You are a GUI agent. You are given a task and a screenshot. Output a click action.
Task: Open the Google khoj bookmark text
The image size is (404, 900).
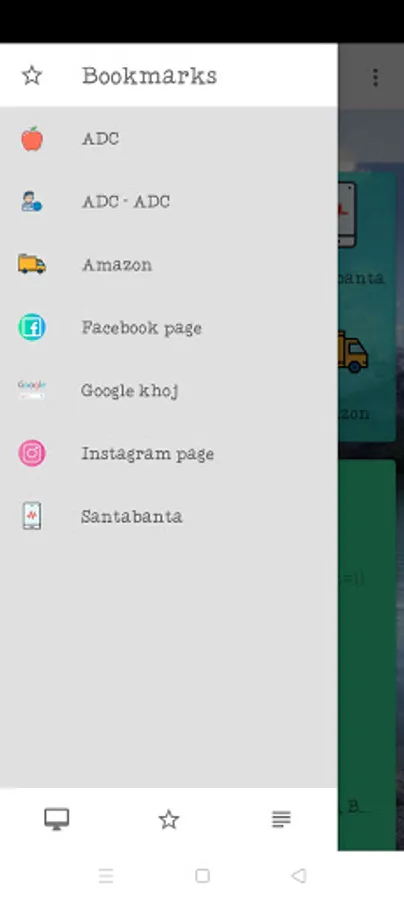[130, 390]
